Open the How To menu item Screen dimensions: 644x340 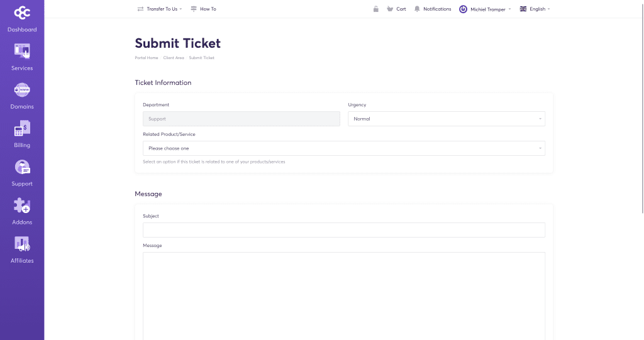[x=203, y=9]
